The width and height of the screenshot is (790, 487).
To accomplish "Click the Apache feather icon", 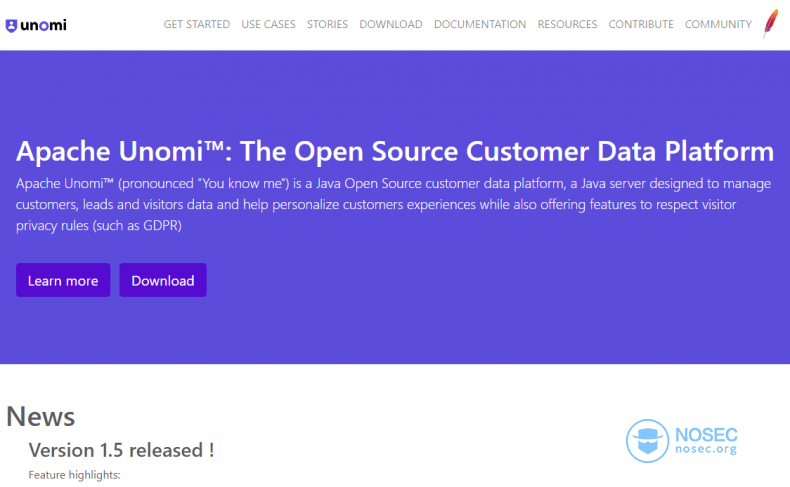I will (770, 23).
